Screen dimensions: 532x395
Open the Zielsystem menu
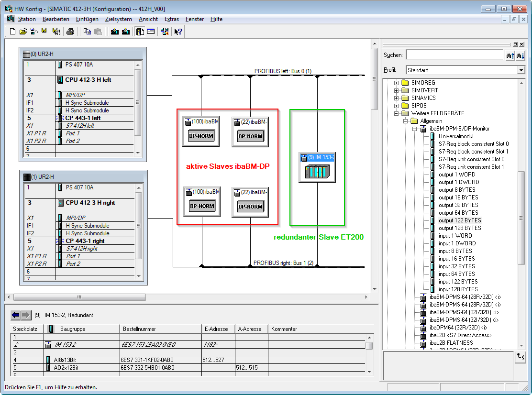(x=119, y=19)
